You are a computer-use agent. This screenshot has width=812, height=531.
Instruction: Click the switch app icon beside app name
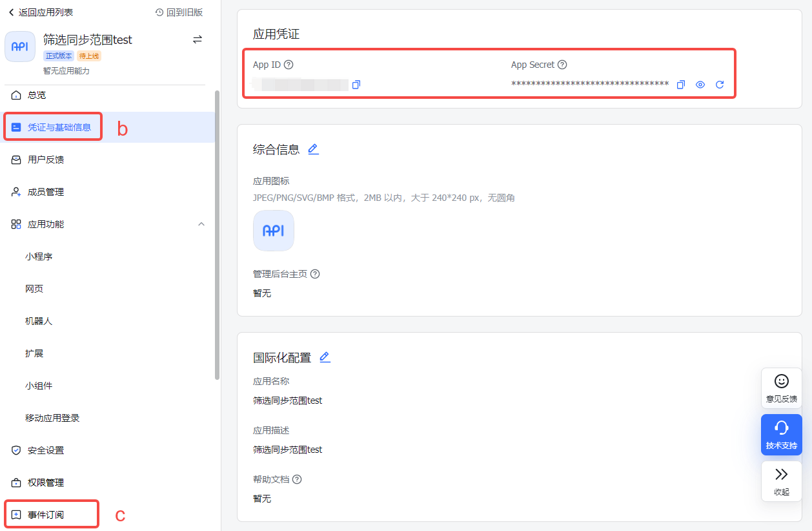[x=198, y=39]
